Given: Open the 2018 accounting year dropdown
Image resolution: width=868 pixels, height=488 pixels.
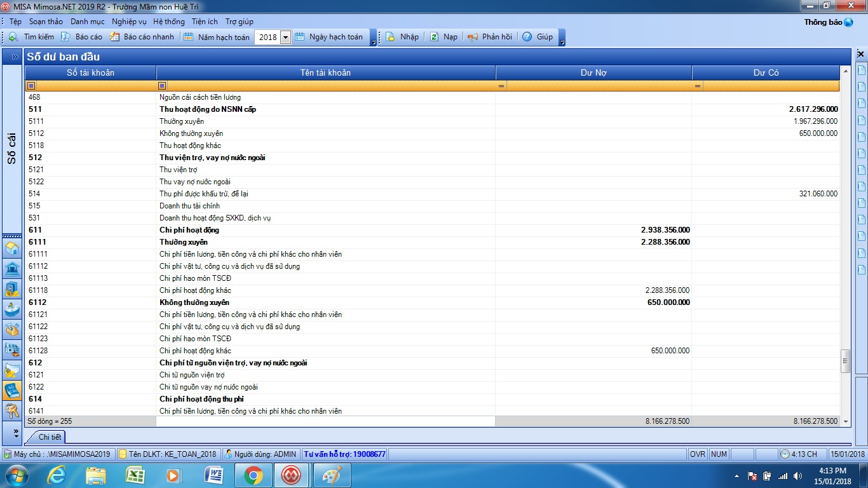Looking at the screenshot, I should (x=285, y=37).
